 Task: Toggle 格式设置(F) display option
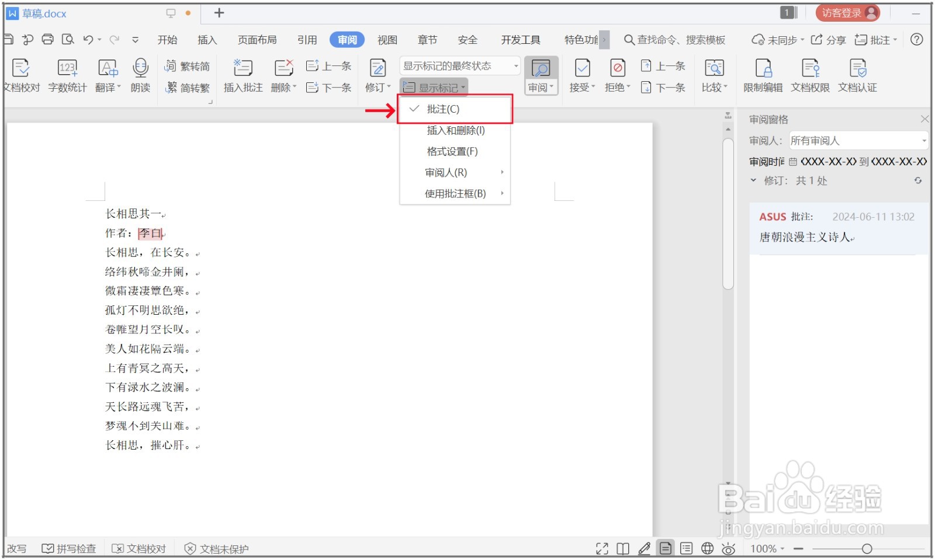coord(455,151)
